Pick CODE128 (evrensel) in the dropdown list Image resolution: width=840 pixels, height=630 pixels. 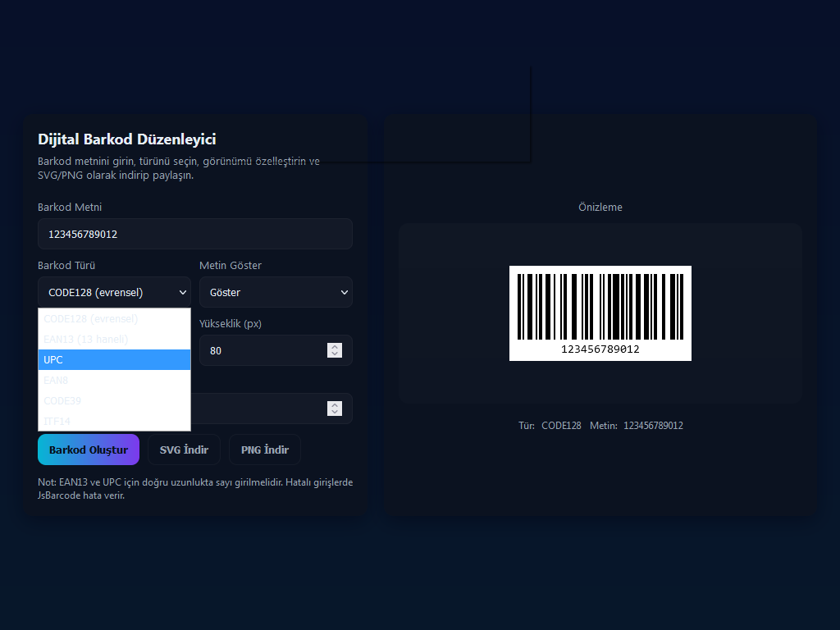tap(114, 319)
